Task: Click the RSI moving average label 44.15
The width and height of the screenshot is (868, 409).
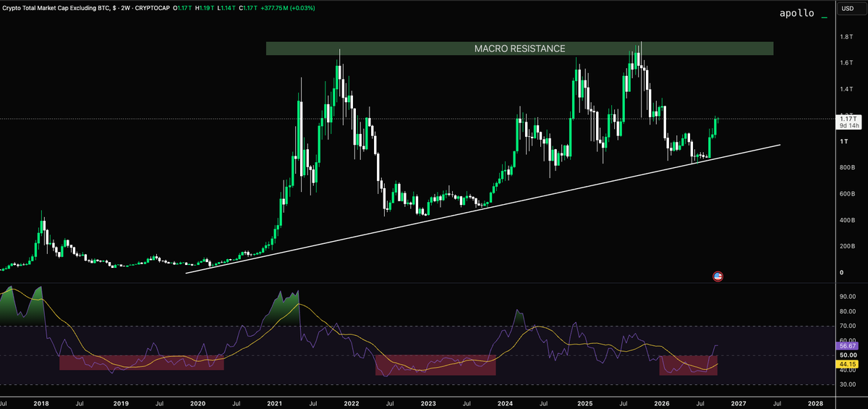Action: [x=848, y=364]
